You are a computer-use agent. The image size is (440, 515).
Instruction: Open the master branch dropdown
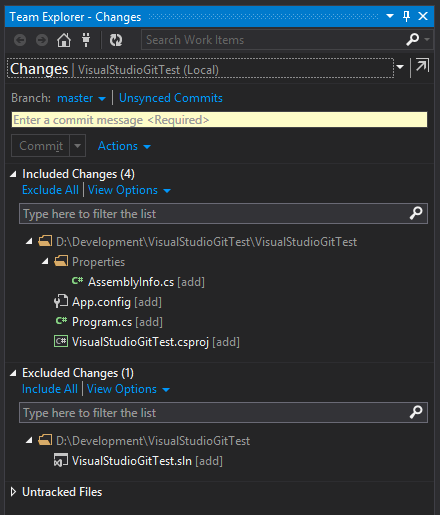[x=82, y=98]
